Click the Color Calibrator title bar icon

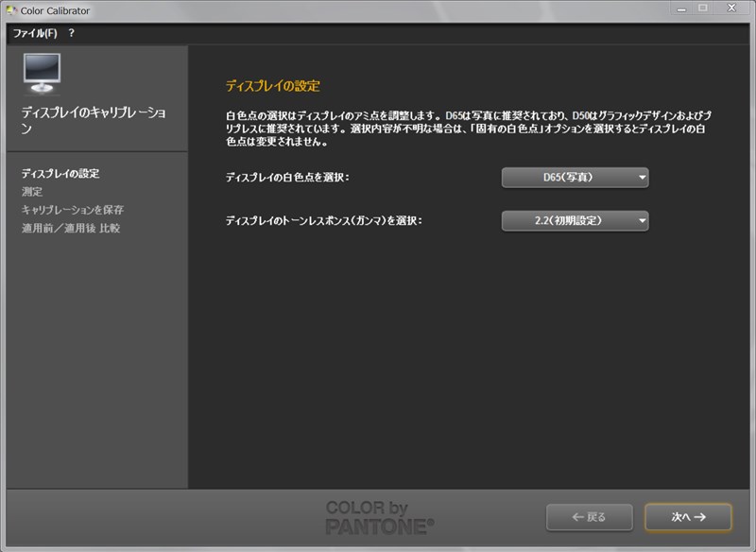(11, 10)
